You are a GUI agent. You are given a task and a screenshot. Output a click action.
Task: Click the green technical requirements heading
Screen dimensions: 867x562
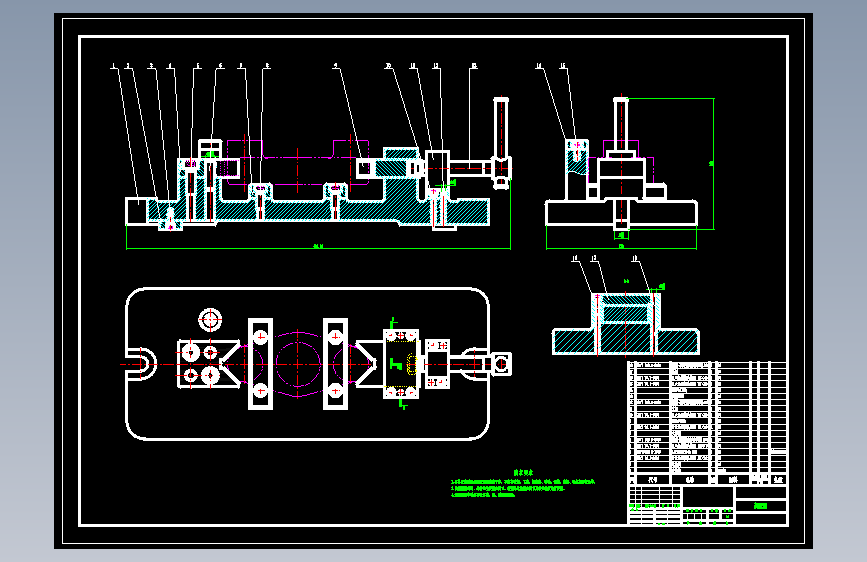coord(523,472)
